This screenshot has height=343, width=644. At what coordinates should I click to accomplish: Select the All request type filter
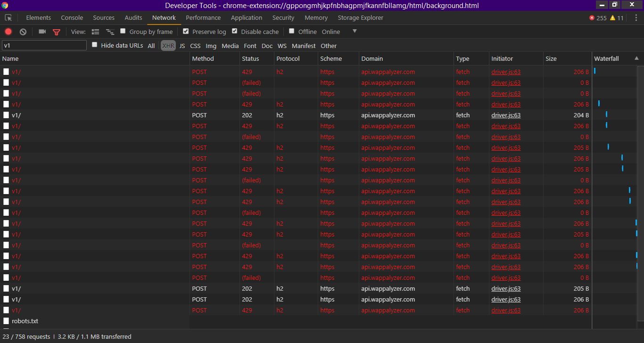pyautogui.click(x=151, y=46)
